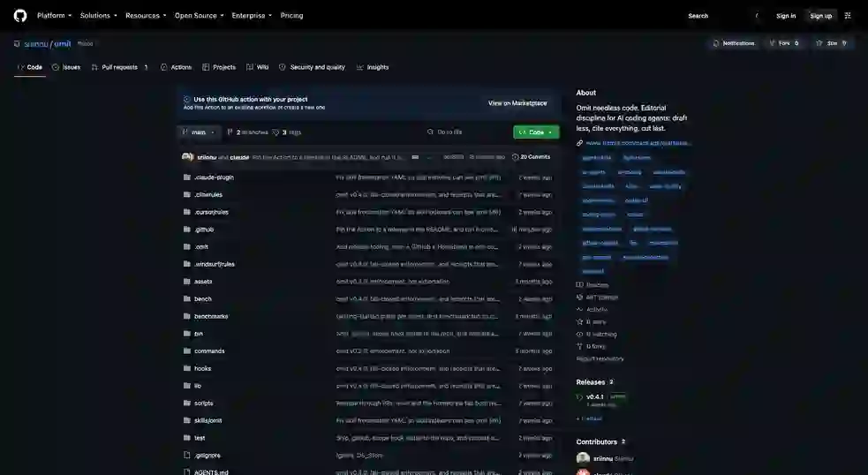The height and width of the screenshot is (475, 868).
Task: Open the bench folder icon
Action: [x=186, y=298]
